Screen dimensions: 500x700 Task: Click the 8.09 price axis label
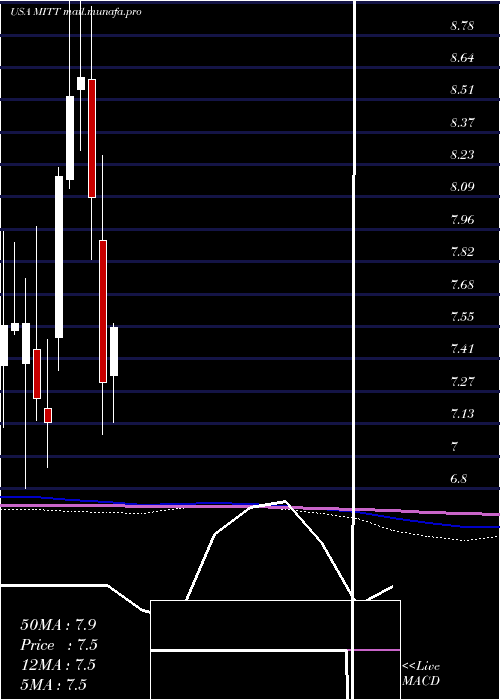click(x=462, y=187)
